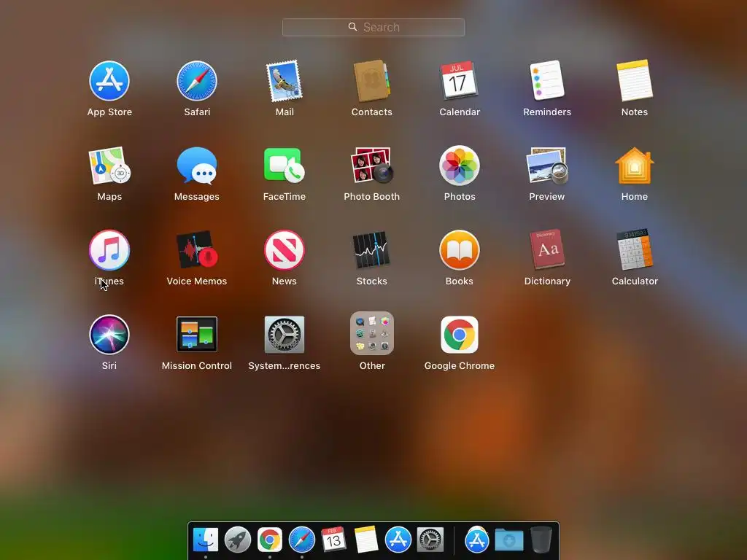Open the Notes icon in the Dock
Viewport: 747px width, 560px height.
click(x=366, y=539)
